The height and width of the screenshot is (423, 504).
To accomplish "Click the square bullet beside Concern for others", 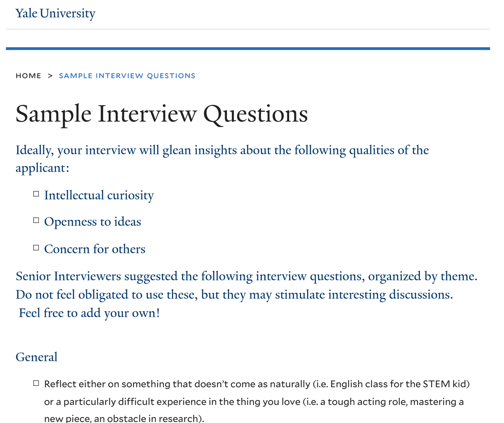I will click(x=36, y=248).
